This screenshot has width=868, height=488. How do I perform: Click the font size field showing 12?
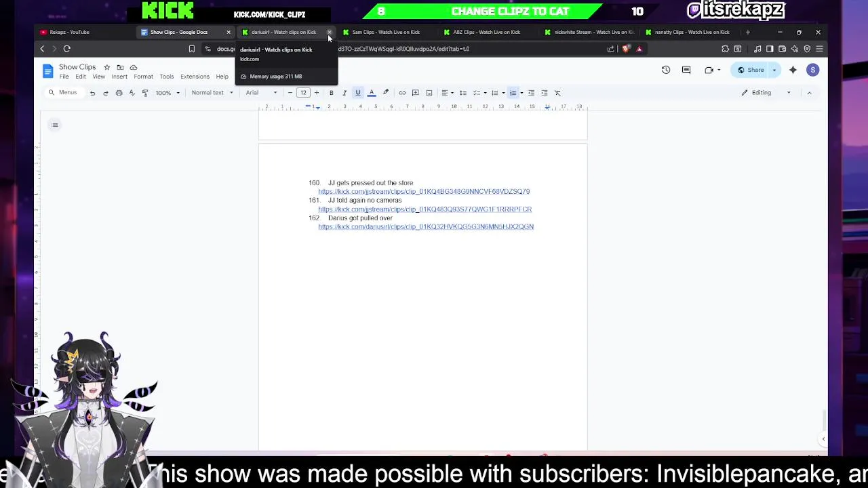(303, 93)
